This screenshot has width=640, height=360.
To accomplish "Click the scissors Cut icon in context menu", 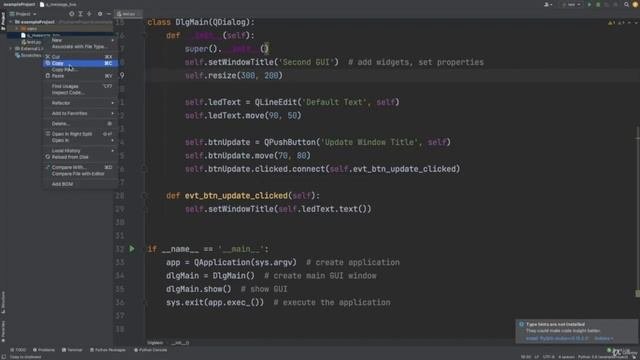I will [48, 57].
